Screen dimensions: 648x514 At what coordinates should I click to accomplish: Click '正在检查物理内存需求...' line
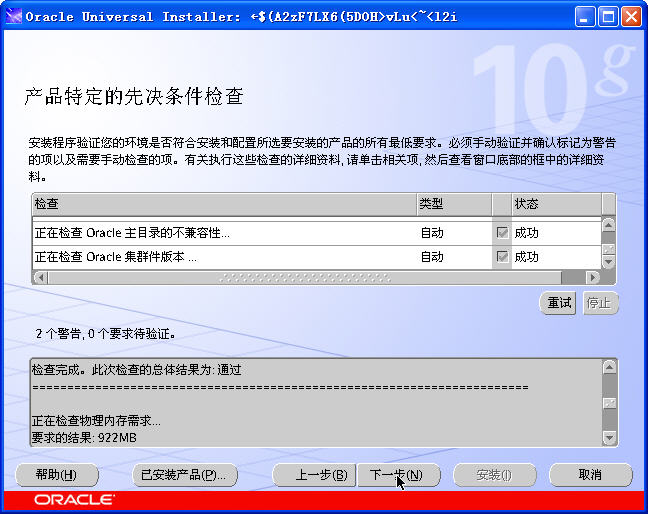(96, 421)
